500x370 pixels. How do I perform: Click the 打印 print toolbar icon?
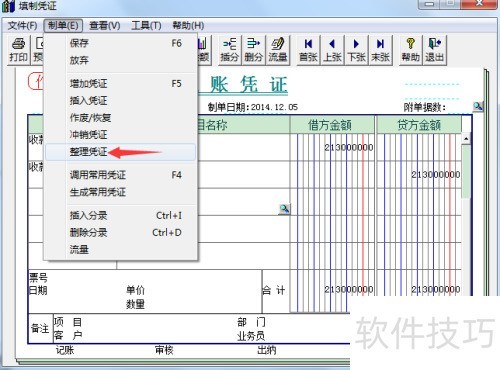18,50
